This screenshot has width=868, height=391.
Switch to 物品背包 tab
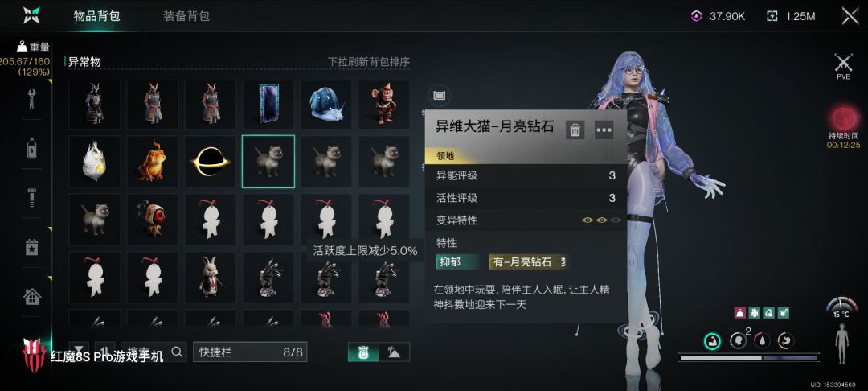[97, 16]
